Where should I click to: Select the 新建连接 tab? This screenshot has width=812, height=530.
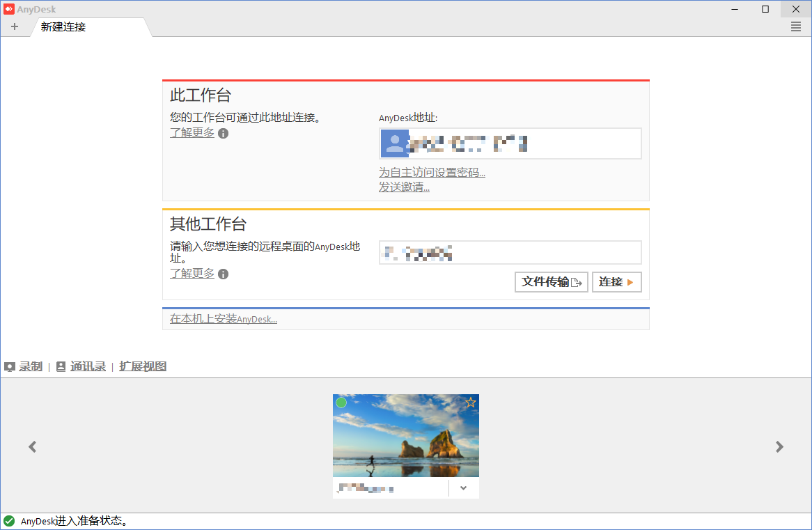91,27
